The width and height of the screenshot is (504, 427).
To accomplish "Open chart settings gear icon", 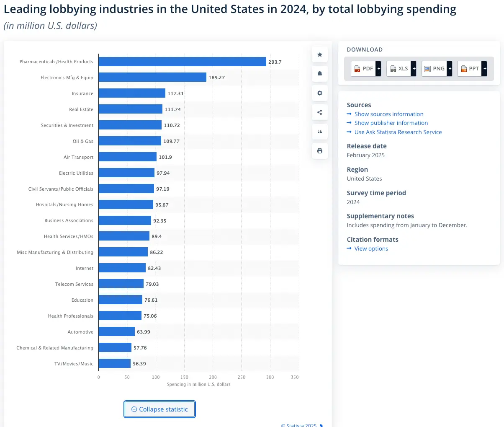I will tap(320, 93).
